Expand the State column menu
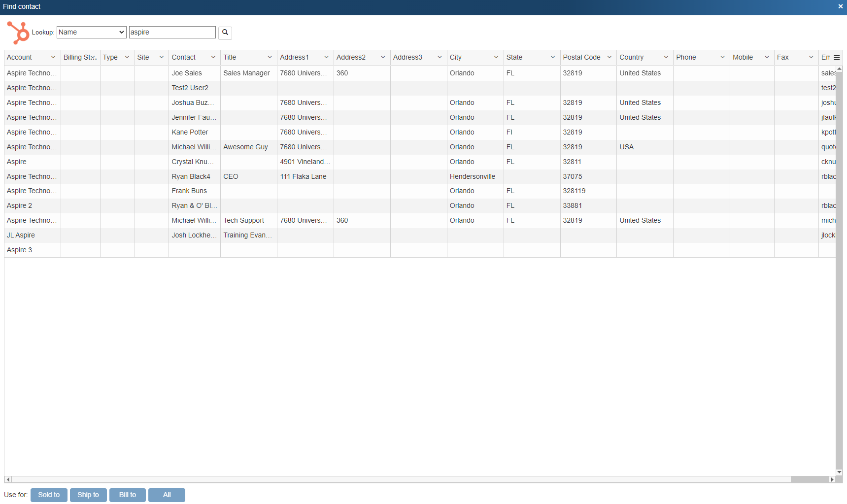This screenshot has width=847, height=504. (x=552, y=57)
